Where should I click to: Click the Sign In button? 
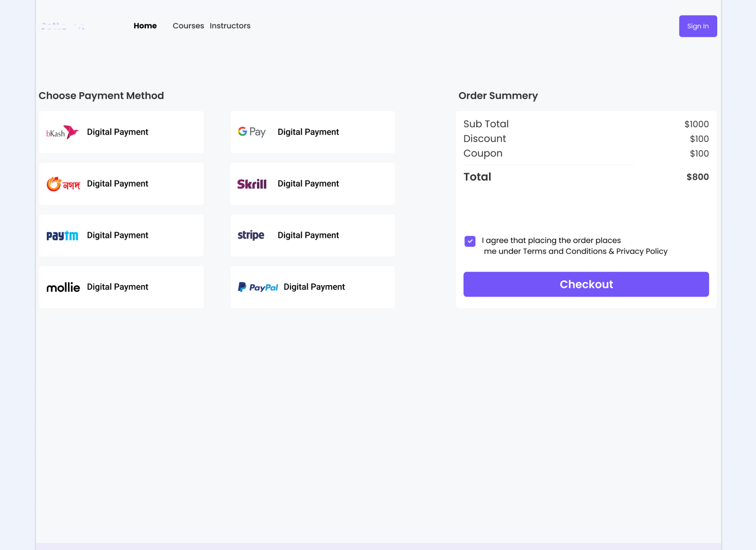coord(698,26)
